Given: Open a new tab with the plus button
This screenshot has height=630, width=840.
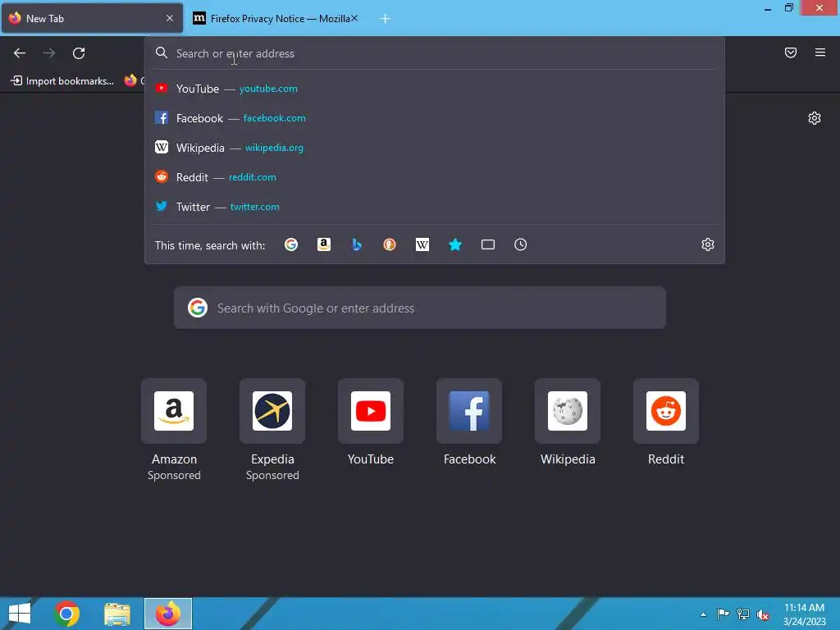Looking at the screenshot, I should [385, 19].
